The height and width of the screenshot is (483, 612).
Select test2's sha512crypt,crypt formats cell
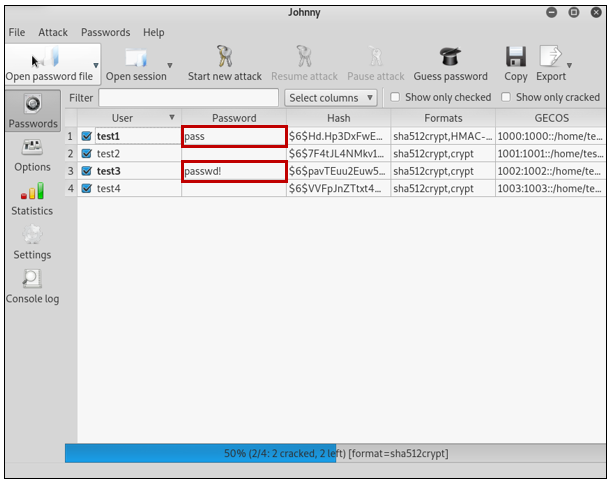(x=443, y=153)
